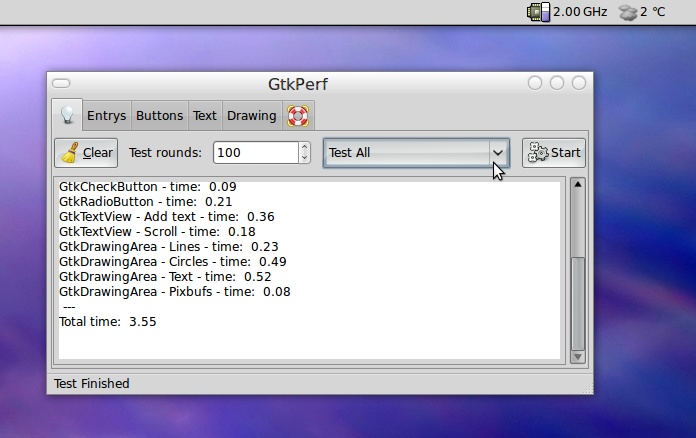Click the results scrollbar thumb
696x438 pixels.
tap(577, 304)
